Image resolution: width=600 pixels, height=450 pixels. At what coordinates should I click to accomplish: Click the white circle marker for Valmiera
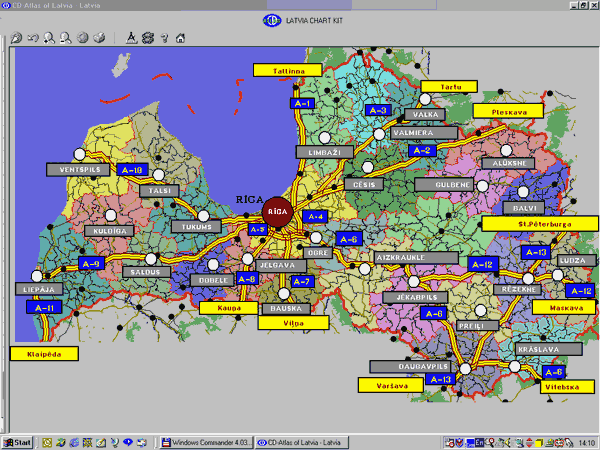(x=379, y=134)
